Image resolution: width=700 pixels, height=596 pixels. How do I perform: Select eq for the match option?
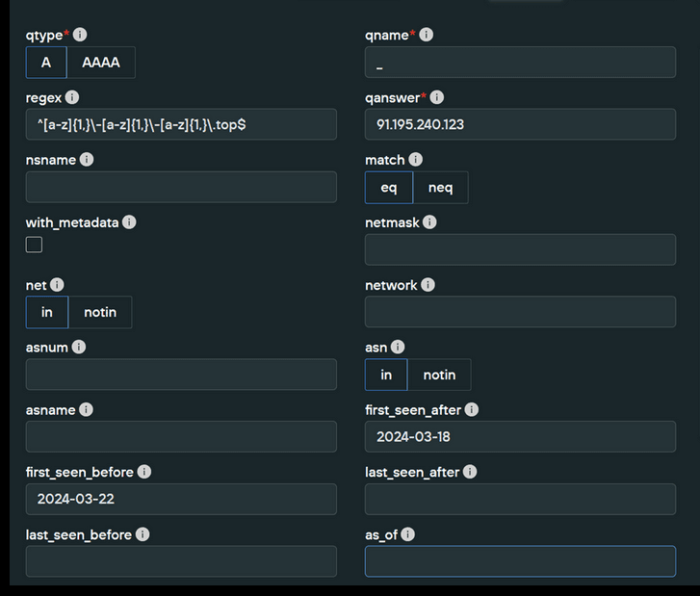coord(389,188)
